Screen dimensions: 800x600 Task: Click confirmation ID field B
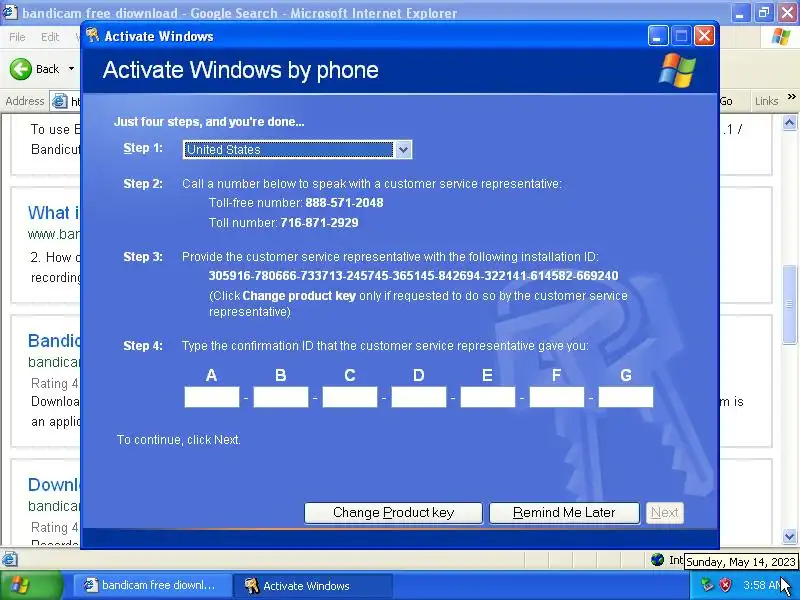click(x=281, y=397)
